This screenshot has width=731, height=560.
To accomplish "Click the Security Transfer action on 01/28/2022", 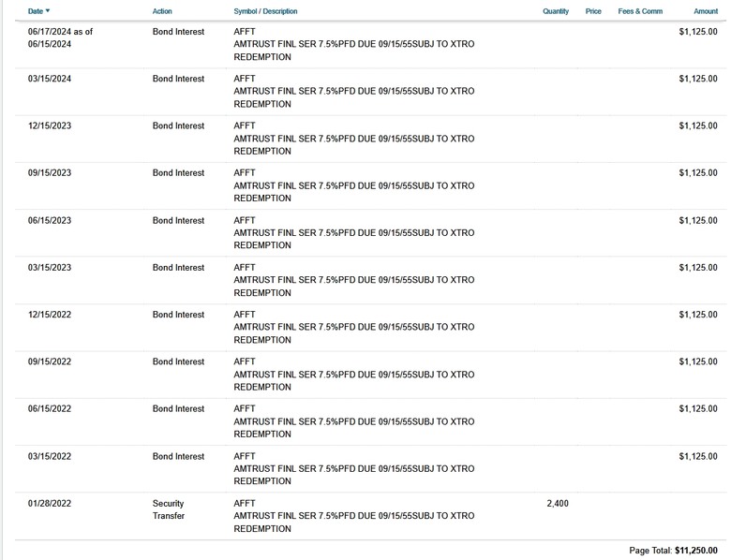I will [169, 509].
